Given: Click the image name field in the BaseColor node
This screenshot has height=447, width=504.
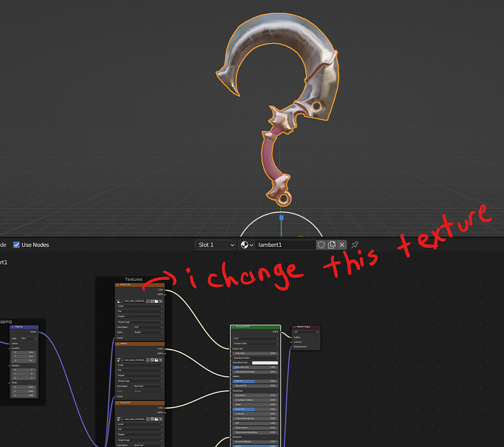Looking at the screenshot, I should pyautogui.click(x=135, y=301).
